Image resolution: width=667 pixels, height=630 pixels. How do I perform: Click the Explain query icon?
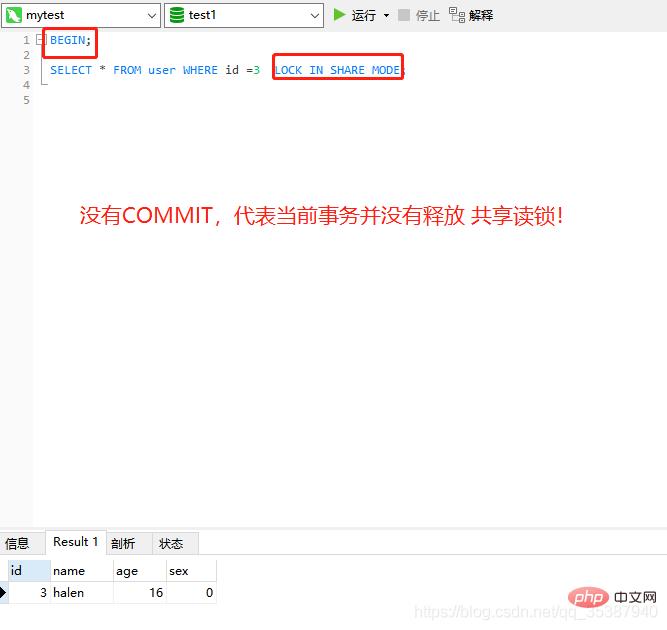tap(457, 15)
